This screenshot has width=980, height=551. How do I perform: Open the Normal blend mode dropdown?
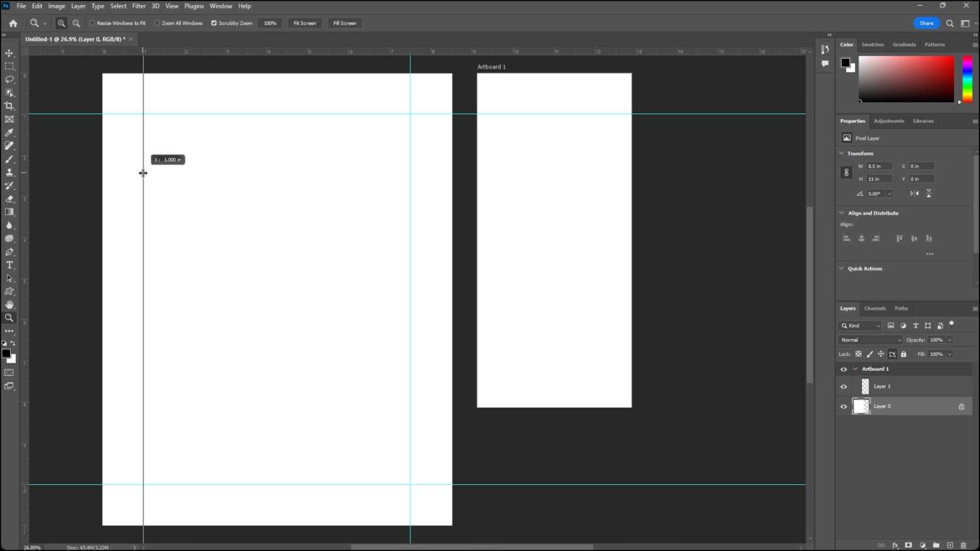(x=870, y=340)
